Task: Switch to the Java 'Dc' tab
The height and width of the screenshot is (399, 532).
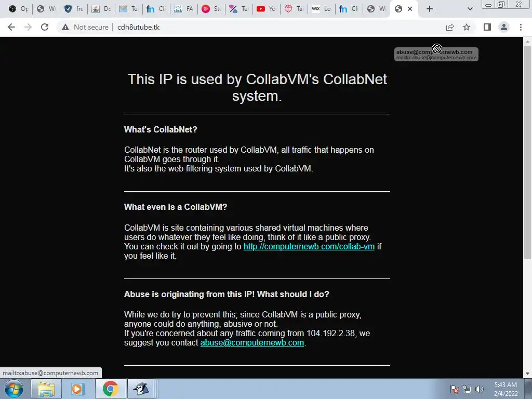Action: click(x=101, y=9)
